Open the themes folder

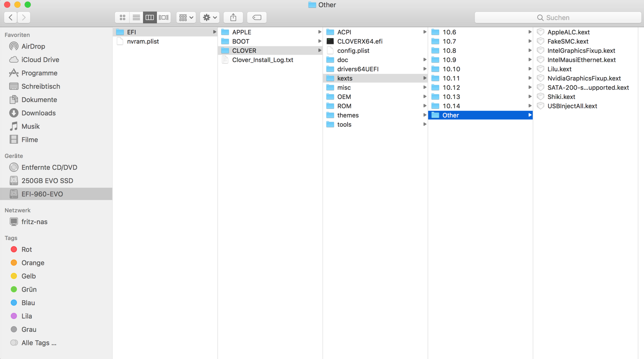[x=375, y=115]
